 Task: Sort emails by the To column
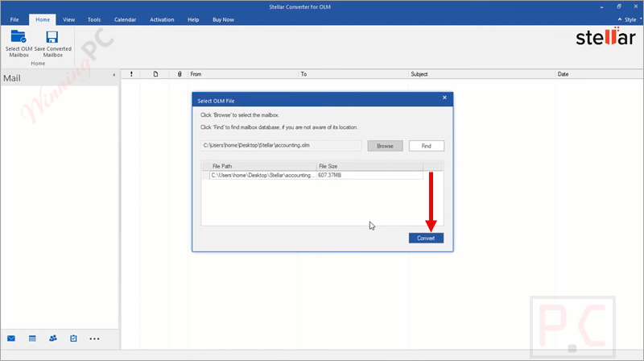click(x=353, y=74)
